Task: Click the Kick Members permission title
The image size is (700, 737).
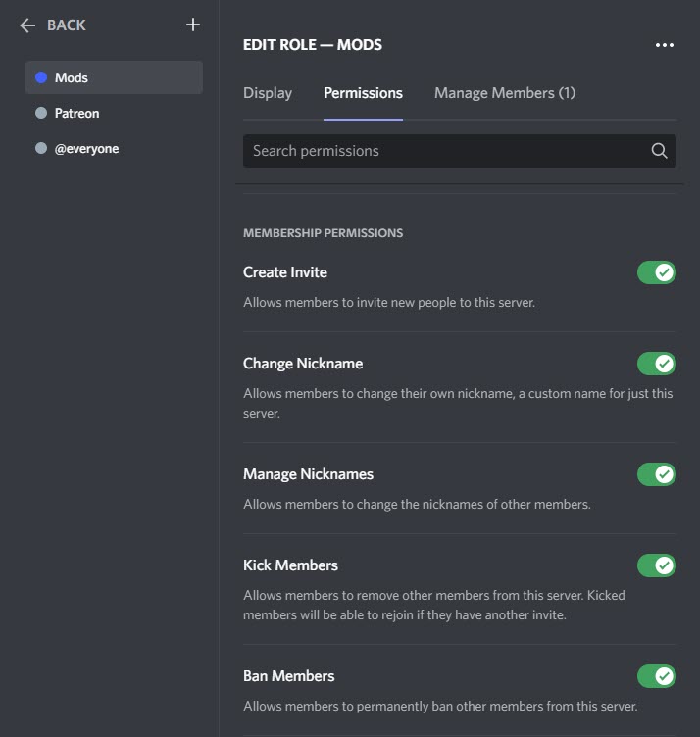Action: (290, 565)
